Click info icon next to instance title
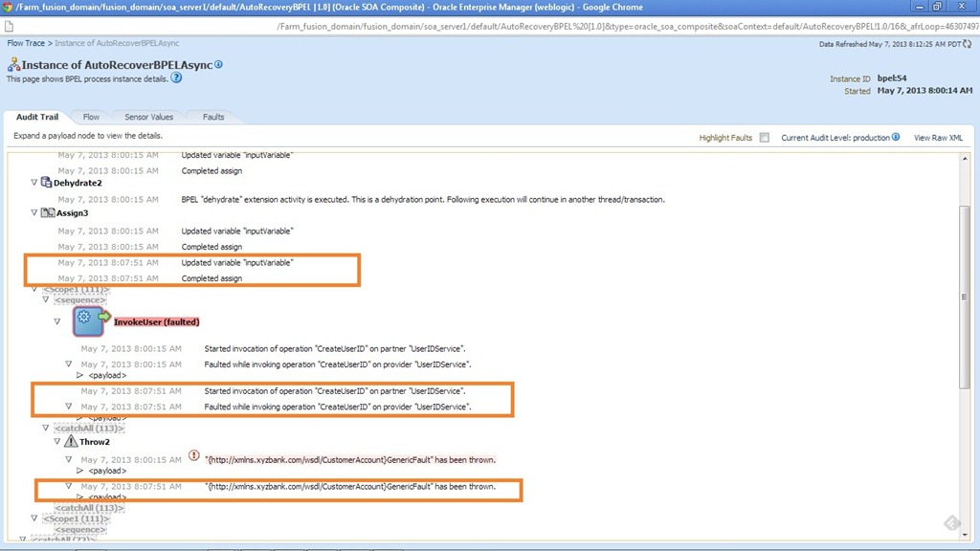980x551 pixels. pyautogui.click(x=218, y=64)
